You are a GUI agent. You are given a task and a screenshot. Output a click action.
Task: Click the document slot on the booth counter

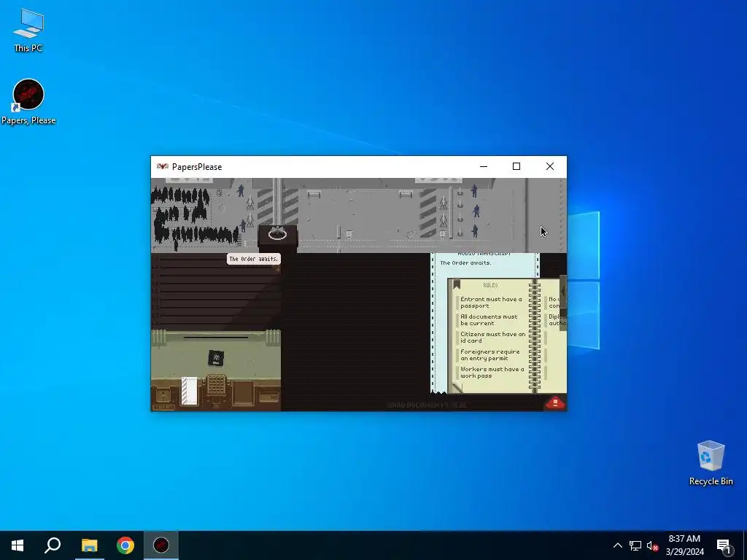pos(216,338)
